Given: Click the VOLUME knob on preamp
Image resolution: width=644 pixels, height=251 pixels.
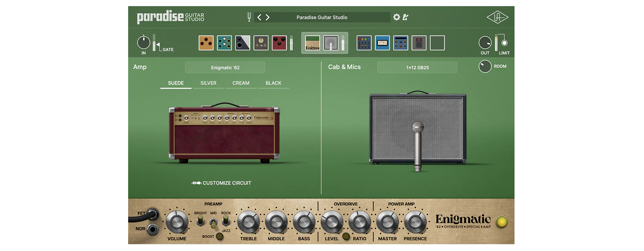Looking at the screenshot, I should tap(177, 222).
